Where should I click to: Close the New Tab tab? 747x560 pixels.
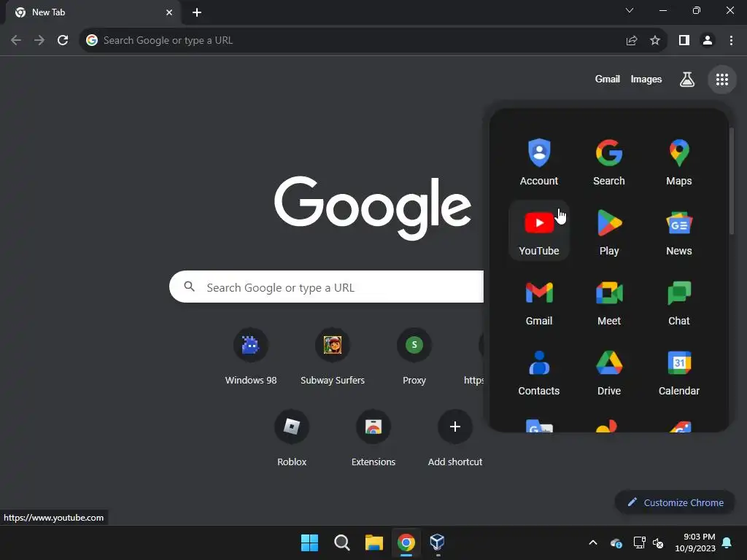[169, 12]
